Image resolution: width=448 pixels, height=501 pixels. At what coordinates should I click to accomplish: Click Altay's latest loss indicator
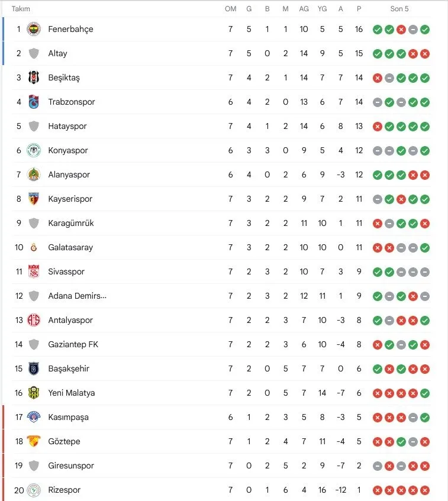point(425,54)
